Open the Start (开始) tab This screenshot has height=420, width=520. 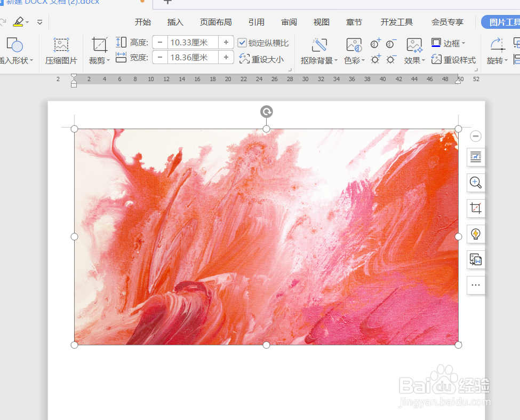pos(143,22)
